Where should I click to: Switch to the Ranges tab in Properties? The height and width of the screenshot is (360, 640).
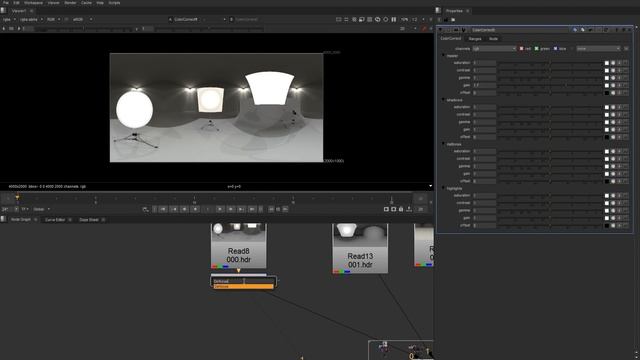[475, 39]
